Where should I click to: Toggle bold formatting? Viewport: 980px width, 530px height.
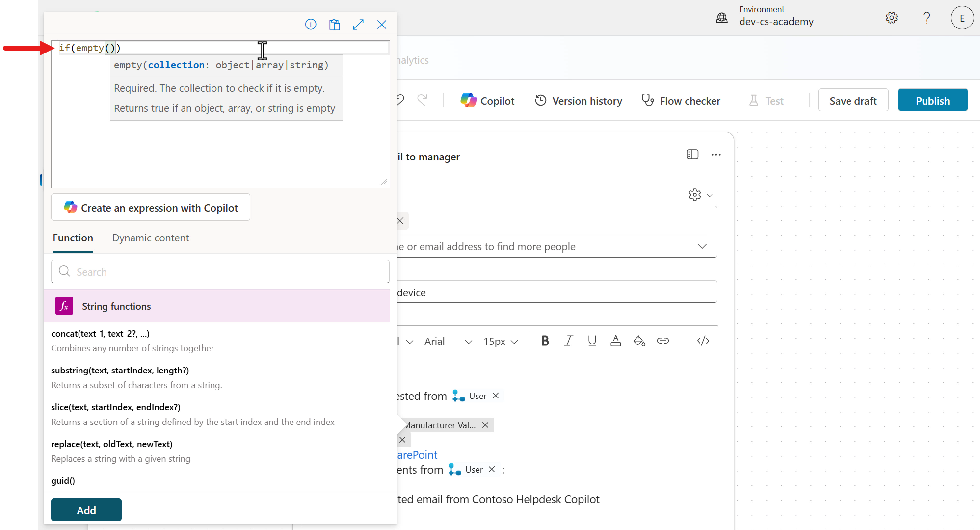[x=545, y=341]
